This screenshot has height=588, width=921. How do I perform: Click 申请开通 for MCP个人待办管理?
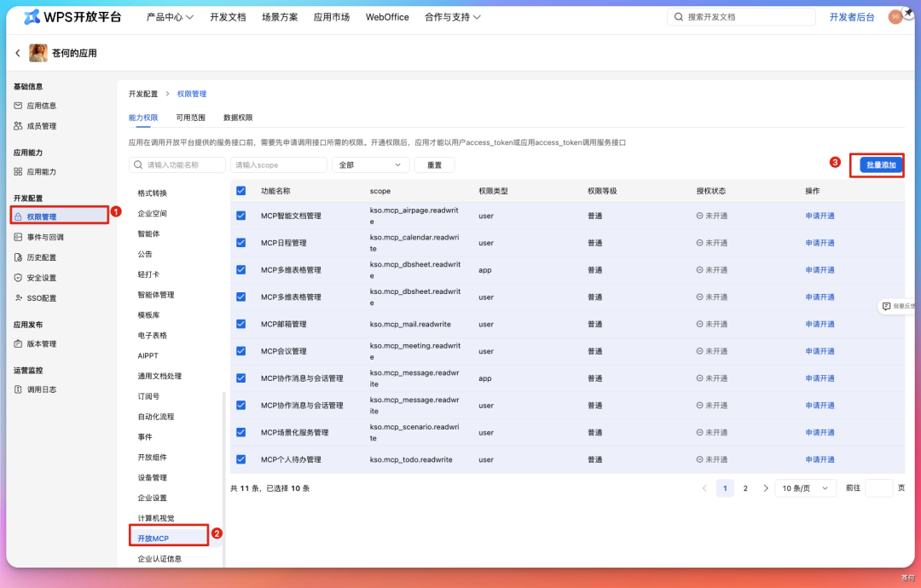point(820,459)
